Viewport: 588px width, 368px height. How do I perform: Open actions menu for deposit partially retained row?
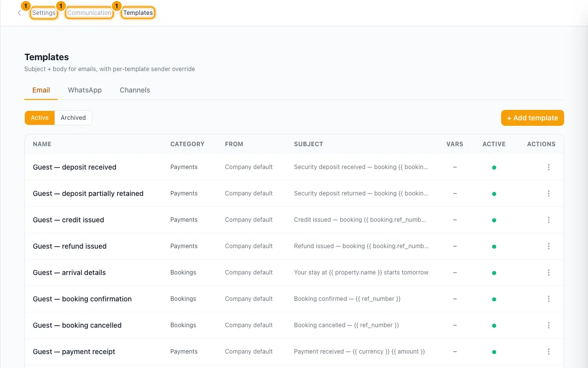(x=548, y=193)
